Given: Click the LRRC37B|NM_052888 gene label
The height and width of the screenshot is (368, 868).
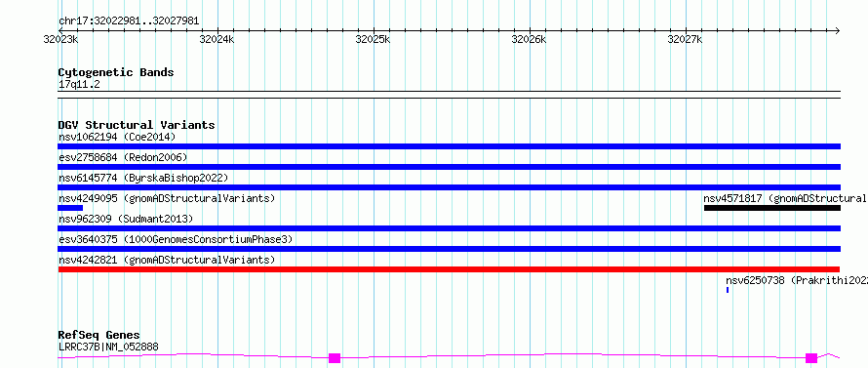Looking at the screenshot, I should coord(108,348).
